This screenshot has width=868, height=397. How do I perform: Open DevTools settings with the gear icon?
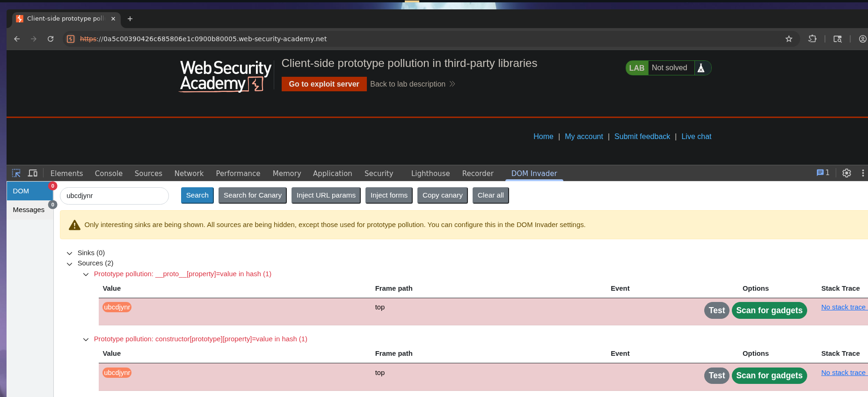(846, 173)
